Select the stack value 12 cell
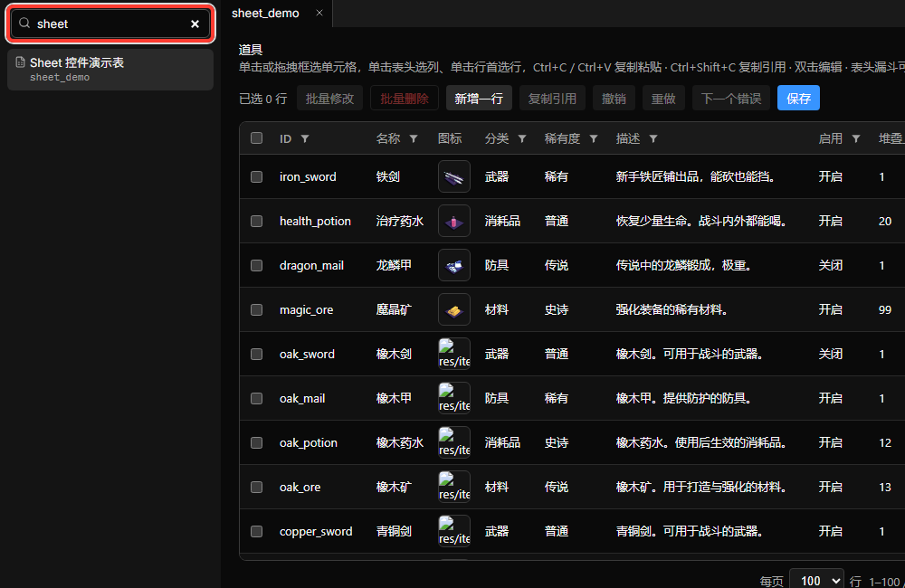The width and height of the screenshot is (905, 588). 885,442
